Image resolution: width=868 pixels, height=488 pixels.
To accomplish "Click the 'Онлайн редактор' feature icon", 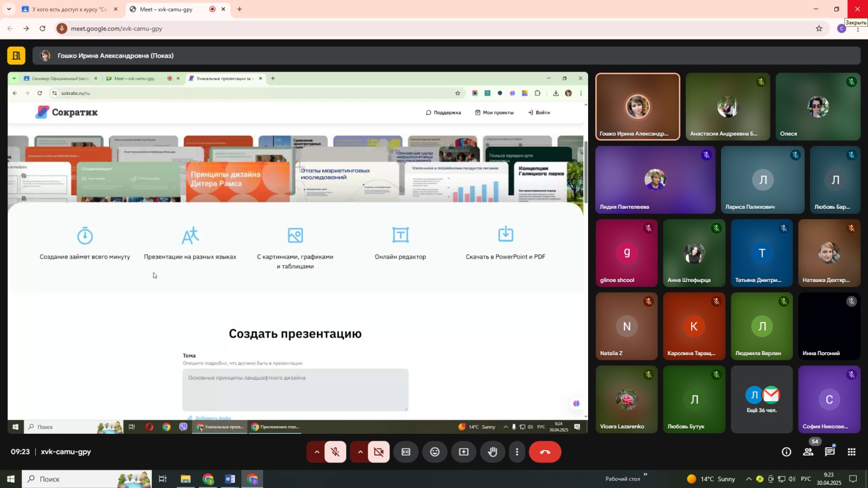I will tap(400, 235).
